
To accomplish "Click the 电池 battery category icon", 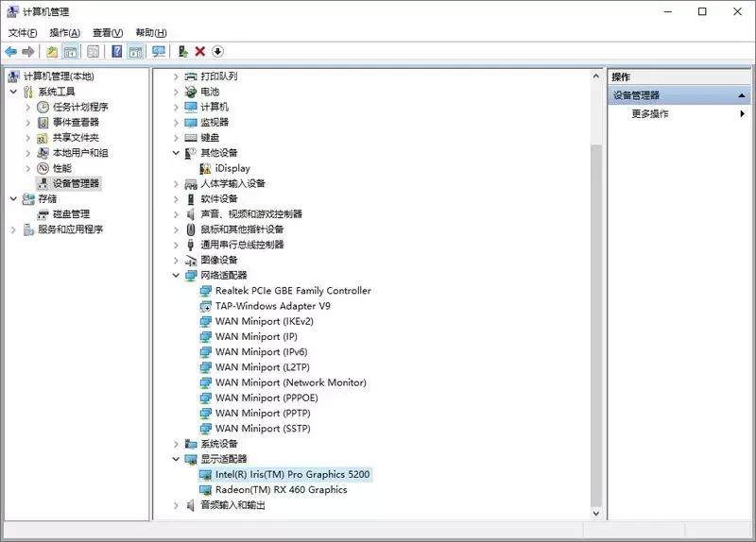I will [x=191, y=92].
